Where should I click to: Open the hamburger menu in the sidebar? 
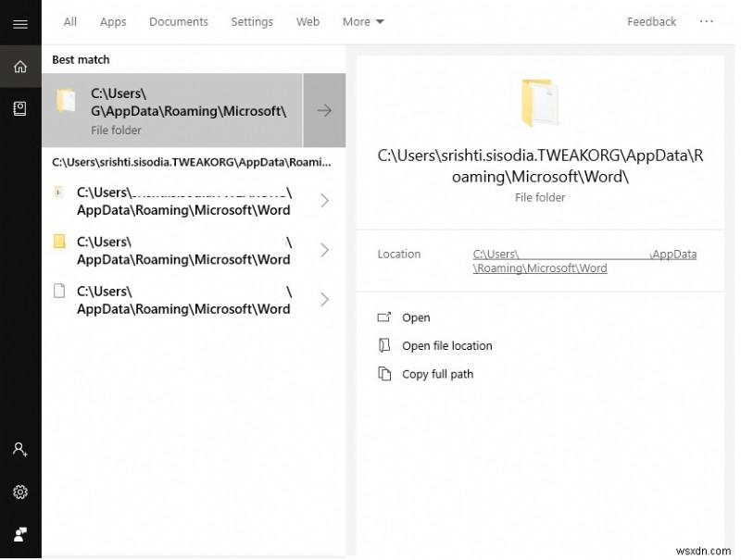(x=20, y=24)
